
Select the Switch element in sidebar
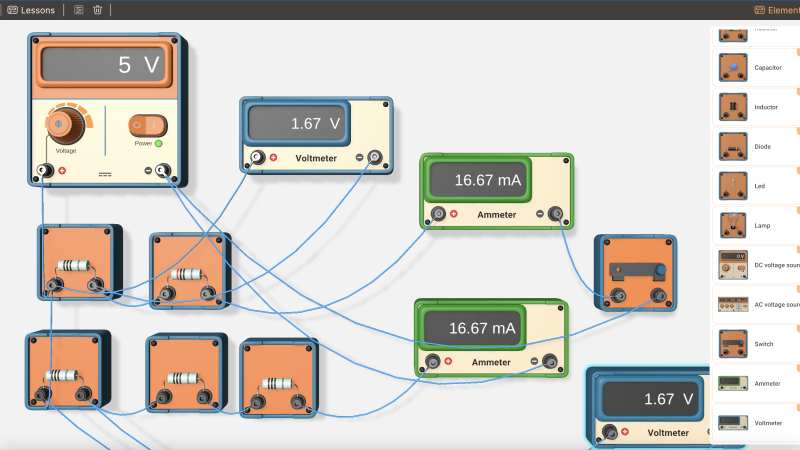(757, 344)
